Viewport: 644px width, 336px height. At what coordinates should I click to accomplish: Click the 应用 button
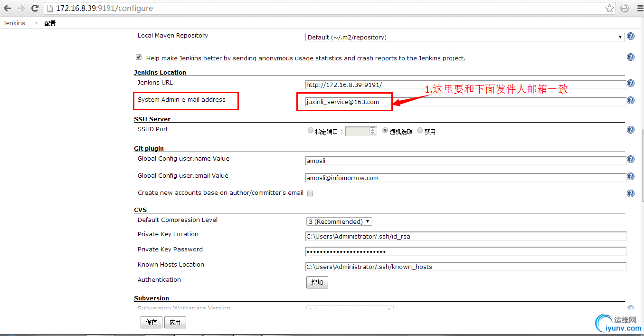(175, 322)
